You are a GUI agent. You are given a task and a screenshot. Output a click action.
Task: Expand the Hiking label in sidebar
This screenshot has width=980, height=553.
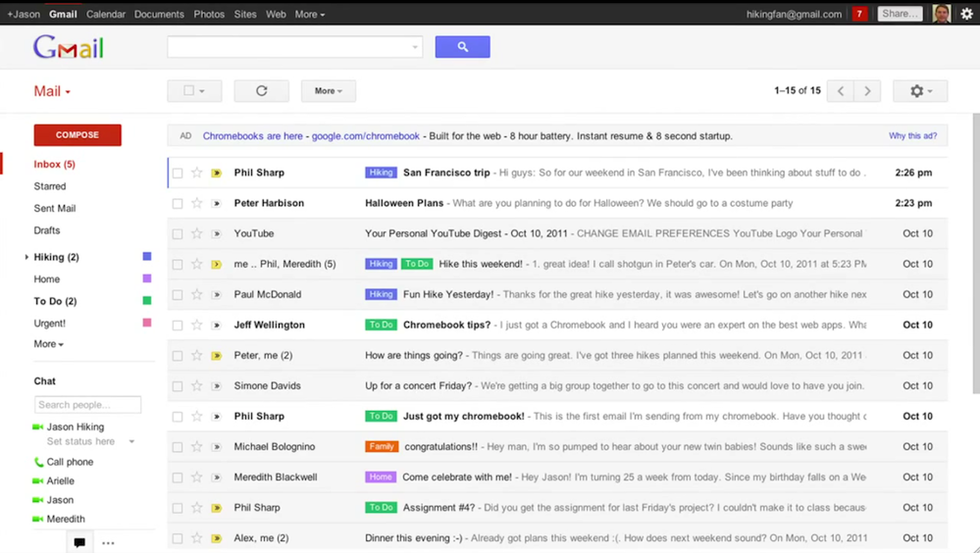coord(26,257)
